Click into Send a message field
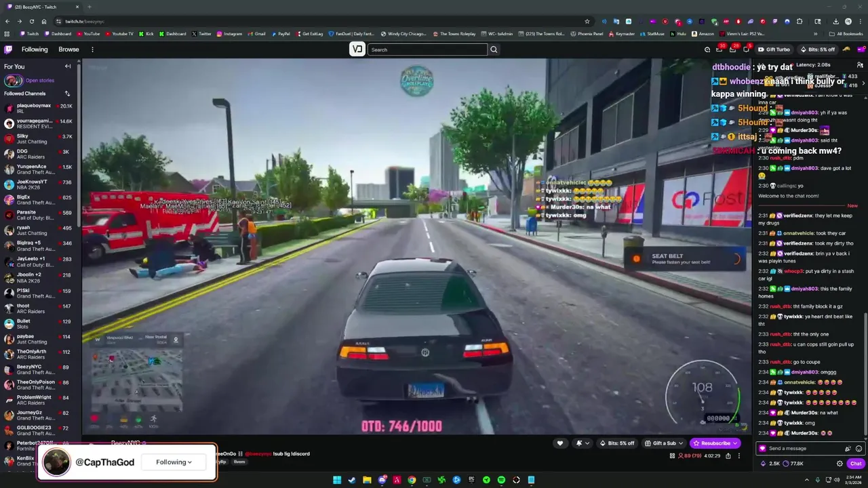Viewport: 868px width, 488px height. pos(805,449)
